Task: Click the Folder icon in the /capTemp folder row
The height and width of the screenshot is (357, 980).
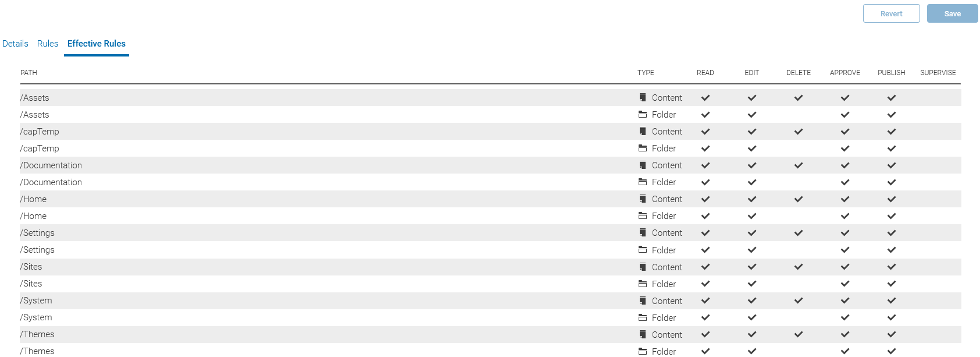Action: coord(643,149)
